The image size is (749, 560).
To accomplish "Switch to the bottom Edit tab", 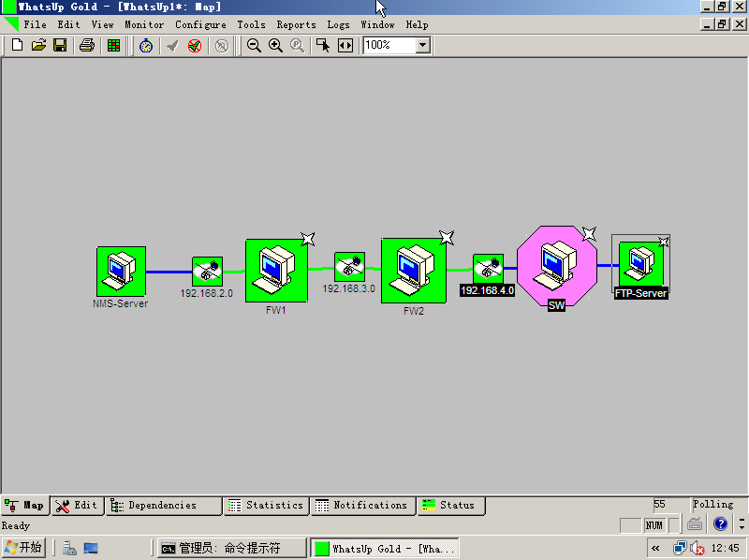I will (78, 506).
